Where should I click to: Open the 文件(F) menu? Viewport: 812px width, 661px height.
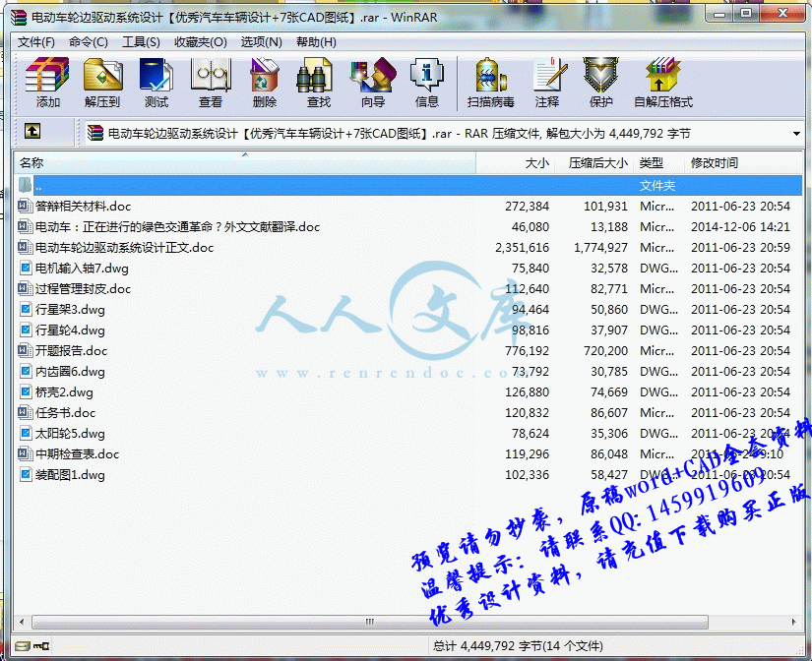coord(36,42)
